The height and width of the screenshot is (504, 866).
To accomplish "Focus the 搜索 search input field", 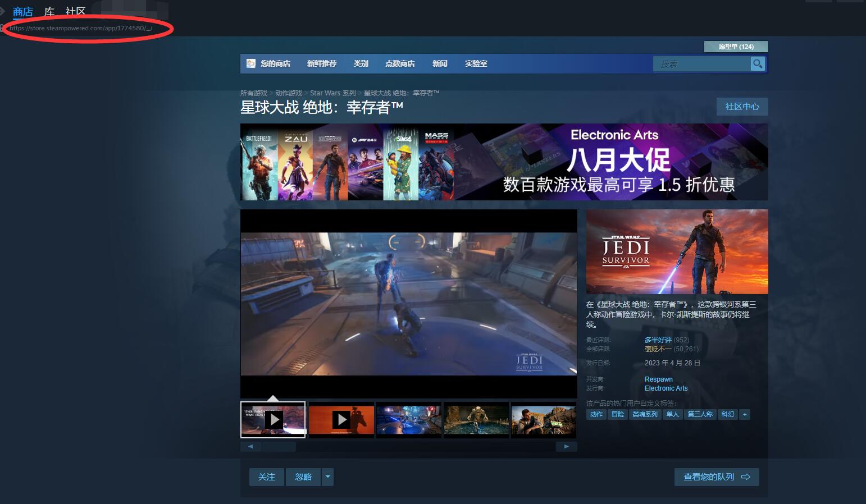I will pyautogui.click(x=702, y=64).
